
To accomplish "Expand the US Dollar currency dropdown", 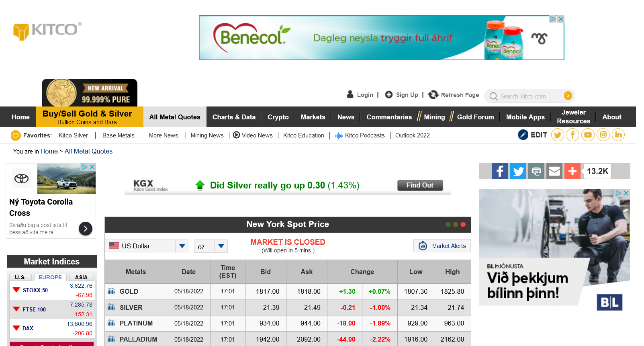I will pyautogui.click(x=182, y=246).
